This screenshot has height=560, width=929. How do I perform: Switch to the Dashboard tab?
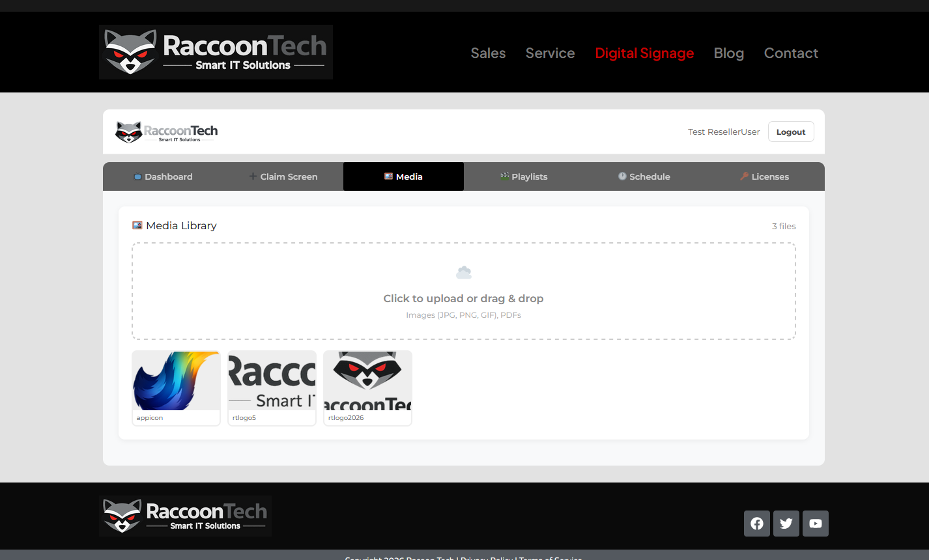click(x=163, y=176)
